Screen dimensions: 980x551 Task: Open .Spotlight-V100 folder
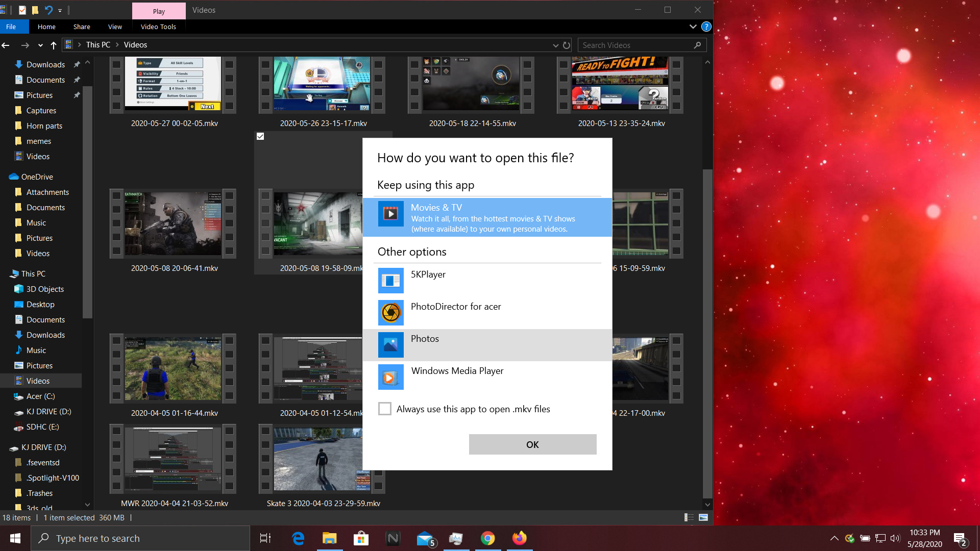tap(53, 478)
